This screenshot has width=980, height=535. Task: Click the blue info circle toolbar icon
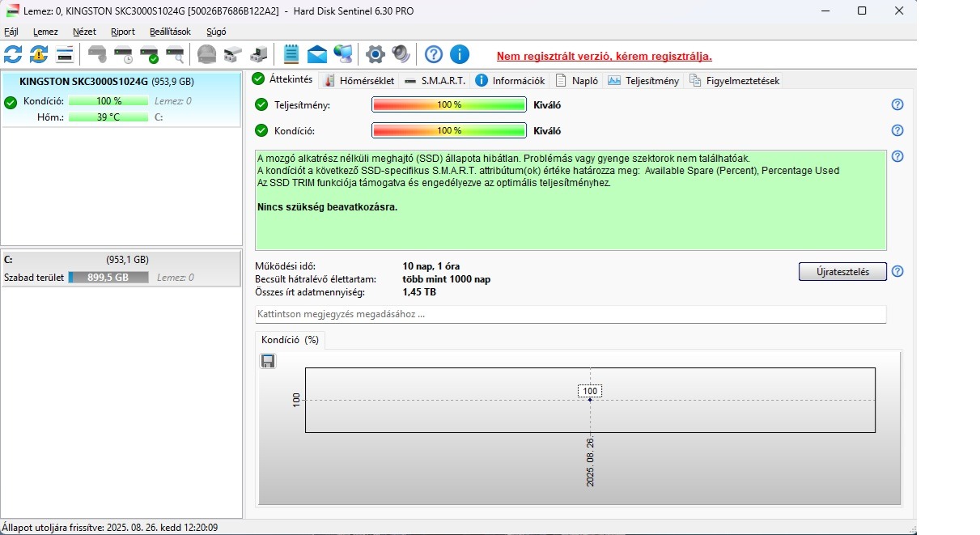pos(460,54)
